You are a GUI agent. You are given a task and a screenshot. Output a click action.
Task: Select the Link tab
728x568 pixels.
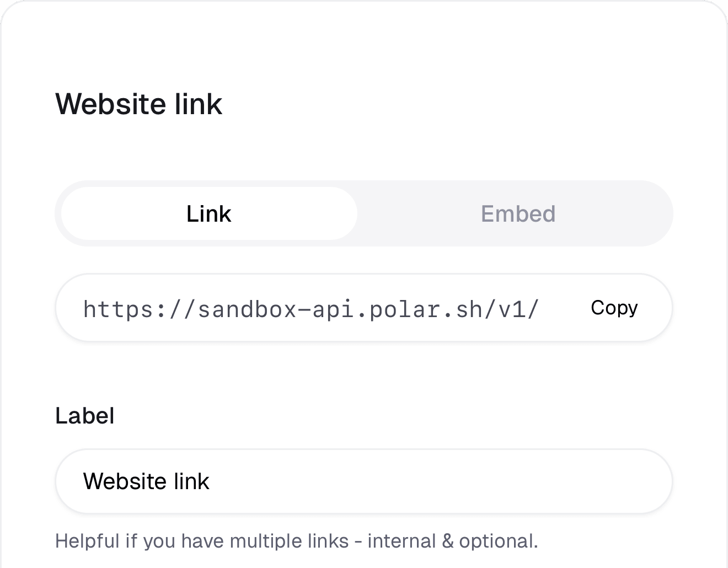tap(209, 213)
